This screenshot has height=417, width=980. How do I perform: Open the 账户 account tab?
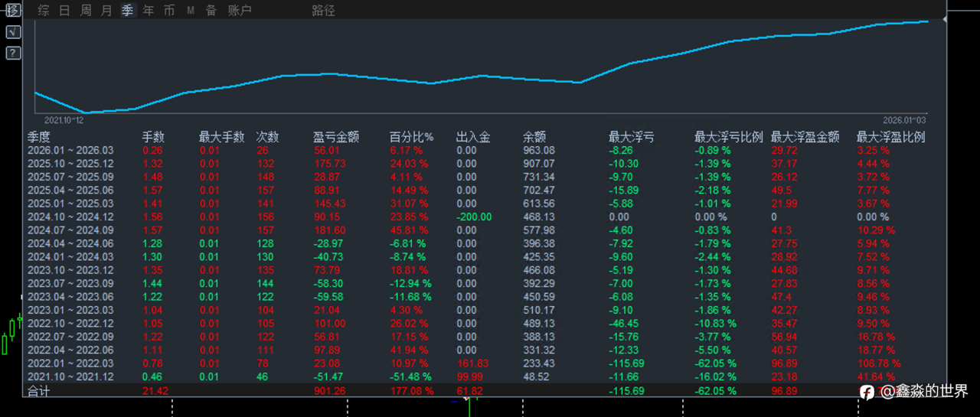[240, 11]
